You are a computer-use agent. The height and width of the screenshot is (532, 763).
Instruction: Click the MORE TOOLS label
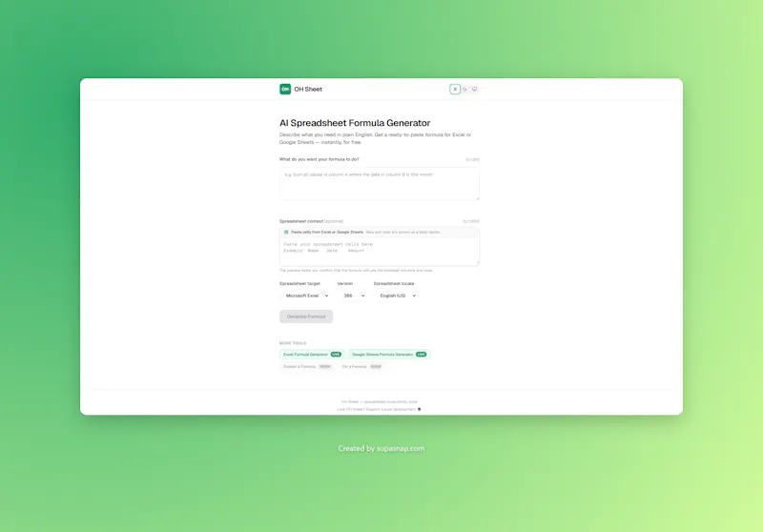point(293,343)
